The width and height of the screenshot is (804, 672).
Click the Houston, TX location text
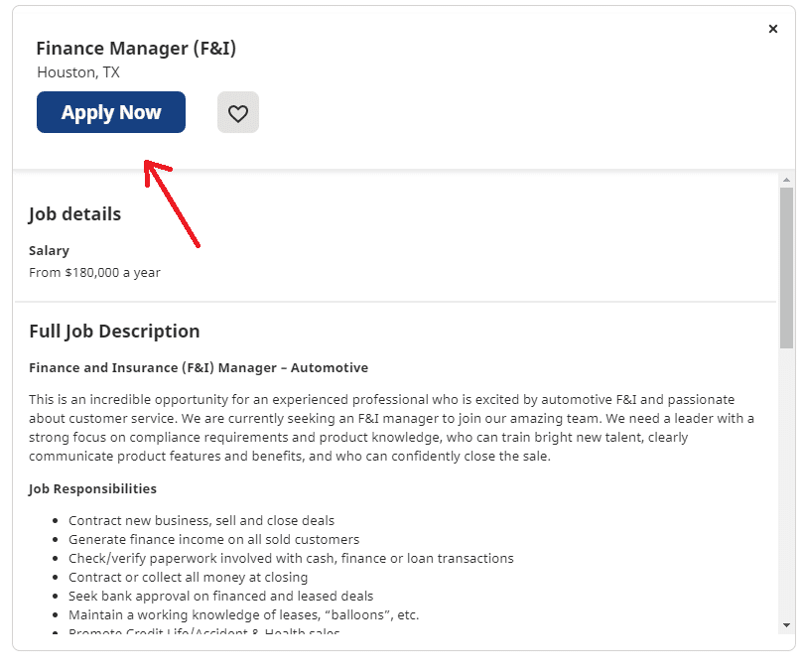[x=78, y=72]
